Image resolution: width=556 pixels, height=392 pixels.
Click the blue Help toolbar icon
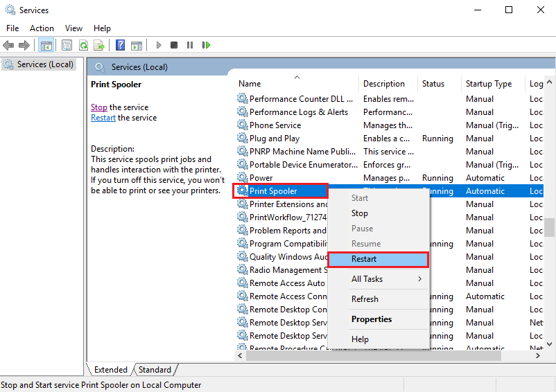pyautogui.click(x=120, y=45)
